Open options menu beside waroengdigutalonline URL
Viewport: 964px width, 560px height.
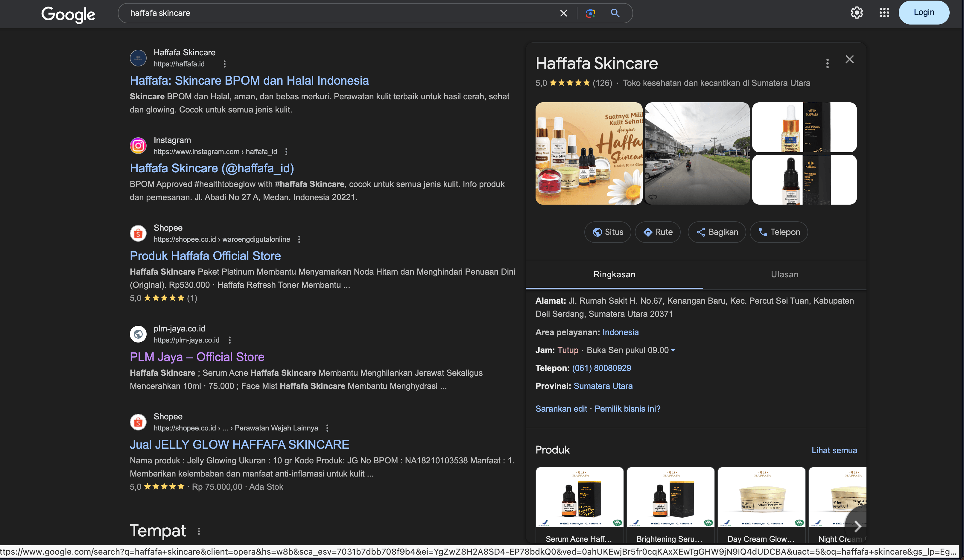point(299,239)
